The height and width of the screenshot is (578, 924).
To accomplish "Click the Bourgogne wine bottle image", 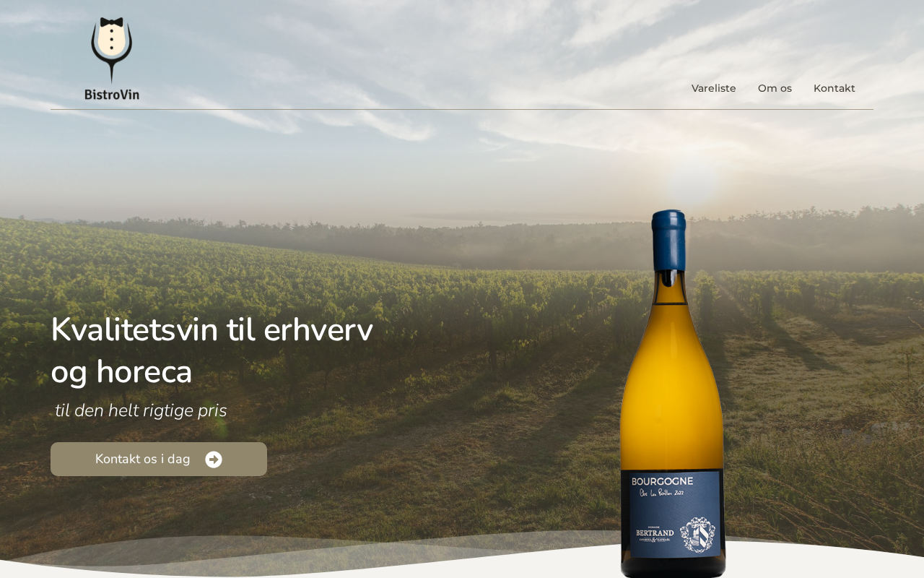I will [673, 394].
